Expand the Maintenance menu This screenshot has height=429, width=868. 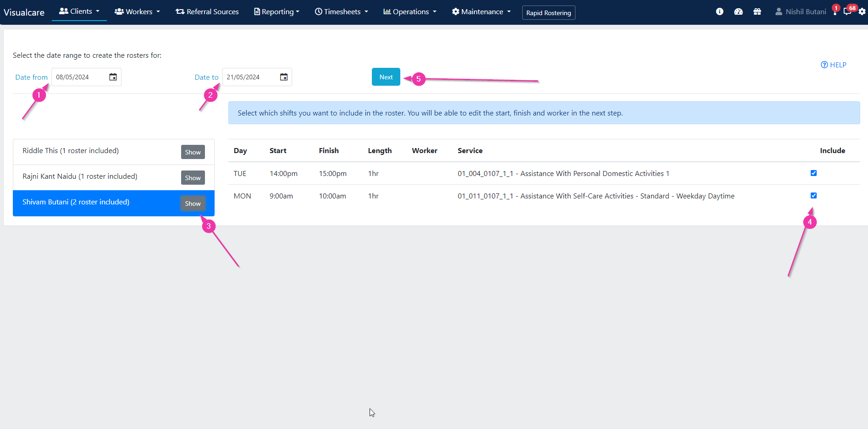[481, 12]
